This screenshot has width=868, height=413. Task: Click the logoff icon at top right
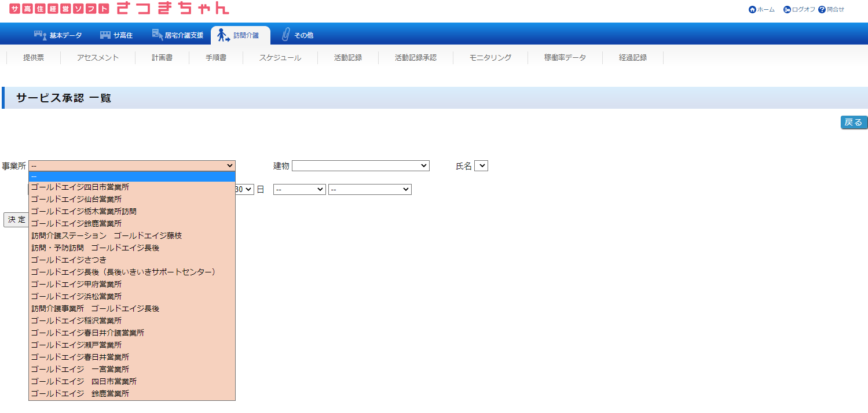point(787,10)
